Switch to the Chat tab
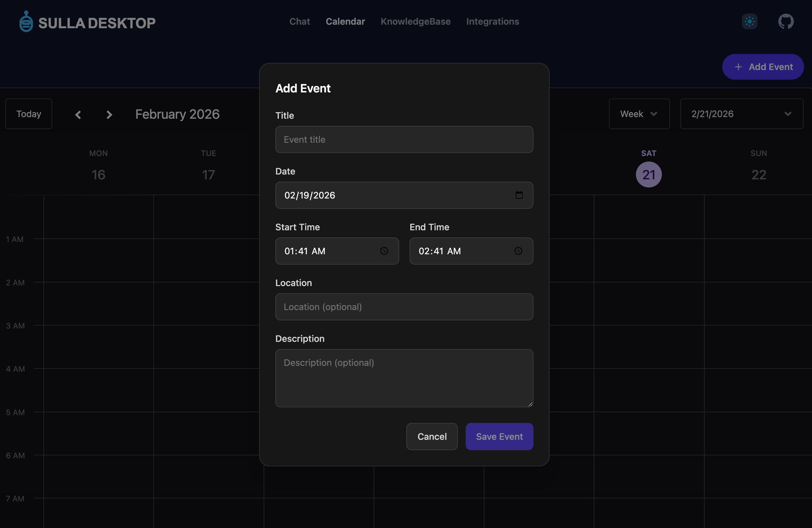Screen dimensions: 812x528 300,21
